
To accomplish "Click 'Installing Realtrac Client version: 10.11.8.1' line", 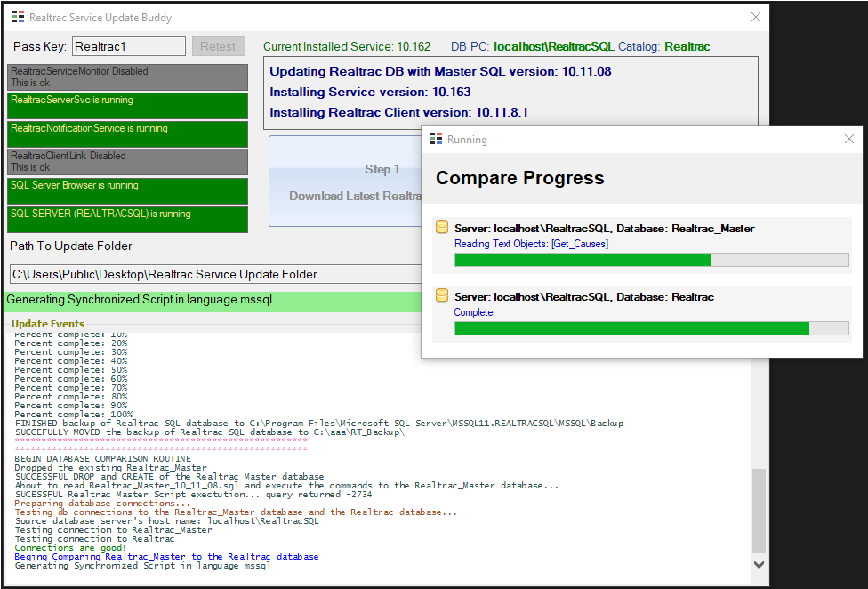I will [x=399, y=112].
